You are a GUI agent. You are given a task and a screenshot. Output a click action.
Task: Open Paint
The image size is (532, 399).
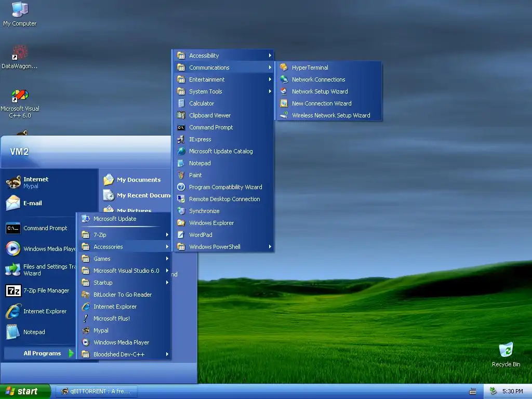[223, 175]
